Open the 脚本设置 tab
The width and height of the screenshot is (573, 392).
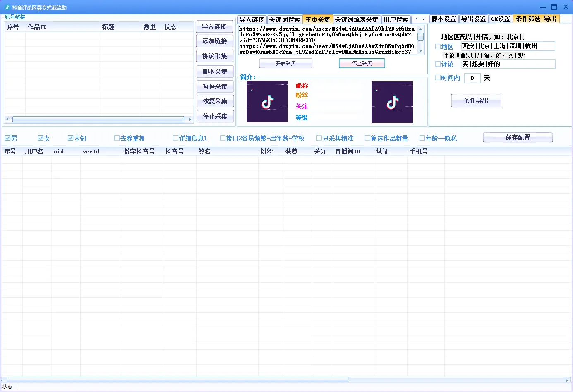[444, 19]
